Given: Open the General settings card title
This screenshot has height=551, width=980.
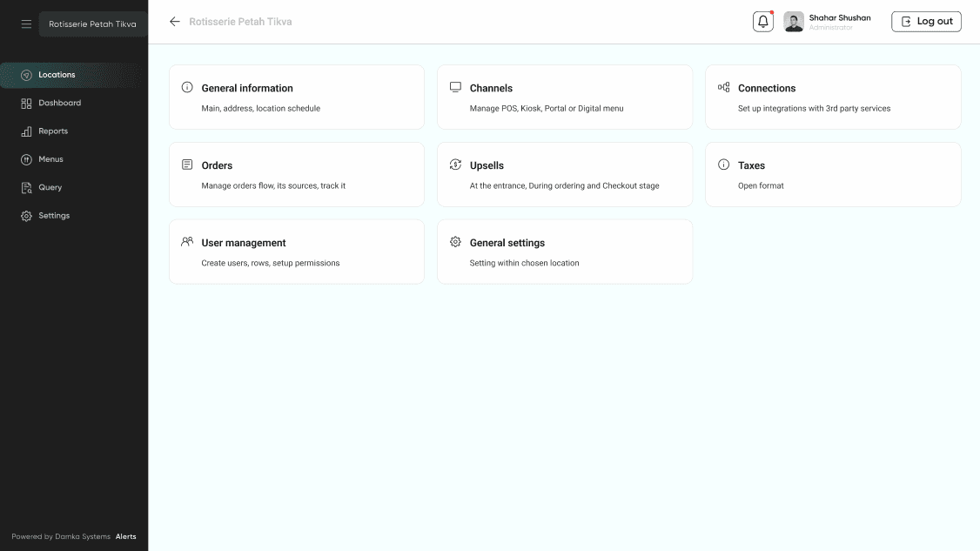Looking at the screenshot, I should [507, 243].
